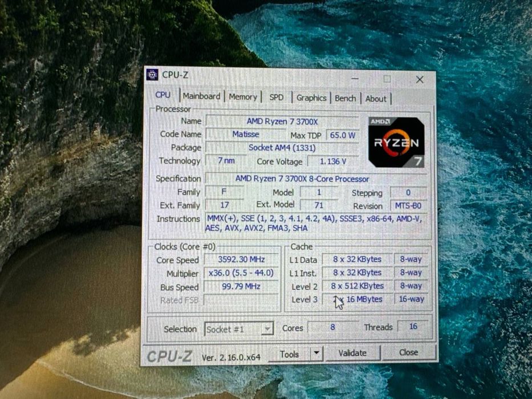Click the Tools button
This screenshot has height=399, width=532.
(290, 354)
